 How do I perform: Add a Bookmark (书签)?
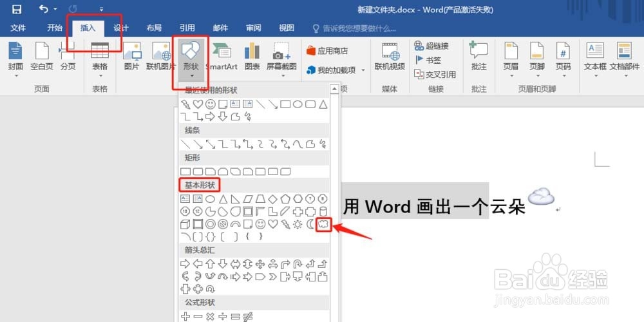point(428,60)
